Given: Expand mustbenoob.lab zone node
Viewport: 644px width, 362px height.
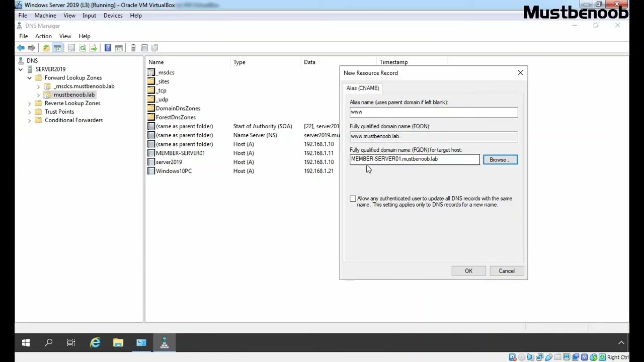Looking at the screenshot, I should click(x=39, y=95).
